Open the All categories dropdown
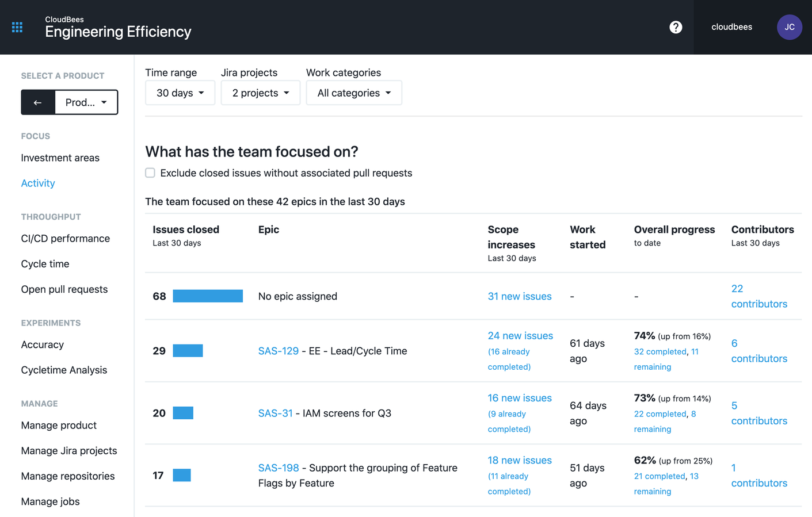Screen dimensions: 812x517 [x=354, y=93]
